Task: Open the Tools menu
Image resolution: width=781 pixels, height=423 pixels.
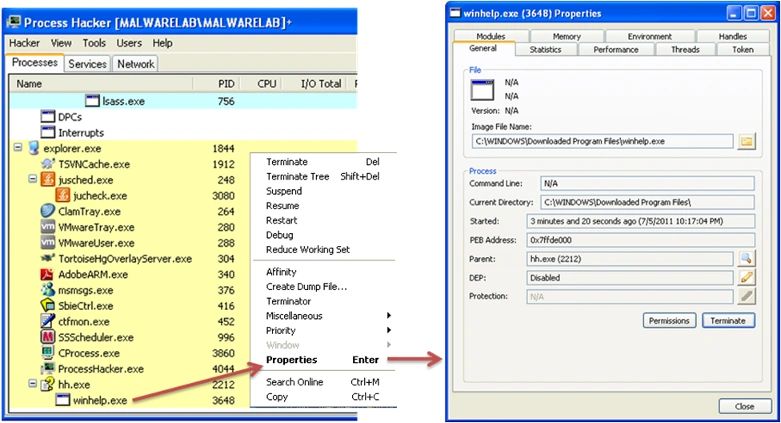Action: pos(94,43)
